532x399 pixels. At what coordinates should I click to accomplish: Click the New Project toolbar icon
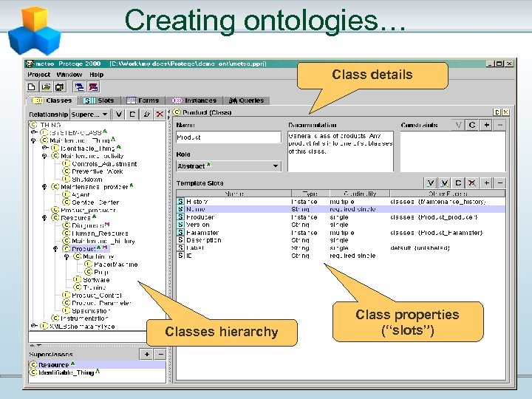pyautogui.click(x=32, y=87)
